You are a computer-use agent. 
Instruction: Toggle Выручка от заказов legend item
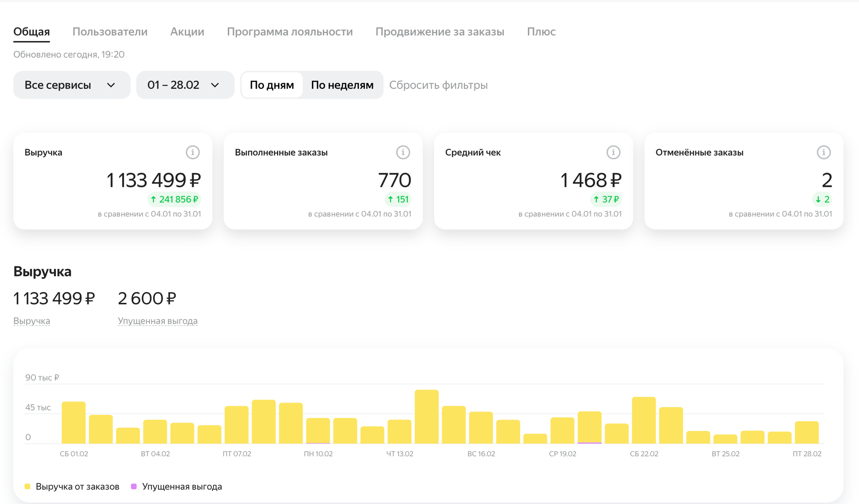click(72, 487)
